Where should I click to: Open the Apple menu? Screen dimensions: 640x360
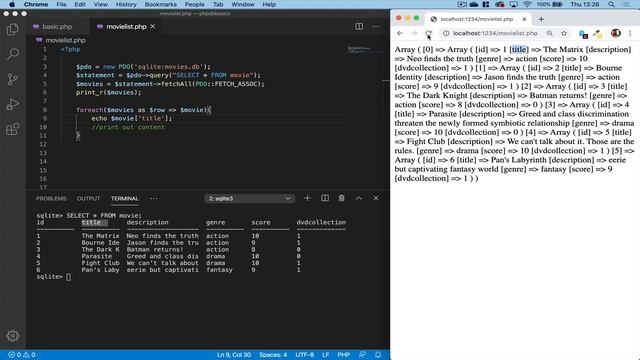pyautogui.click(x=12, y=4)
